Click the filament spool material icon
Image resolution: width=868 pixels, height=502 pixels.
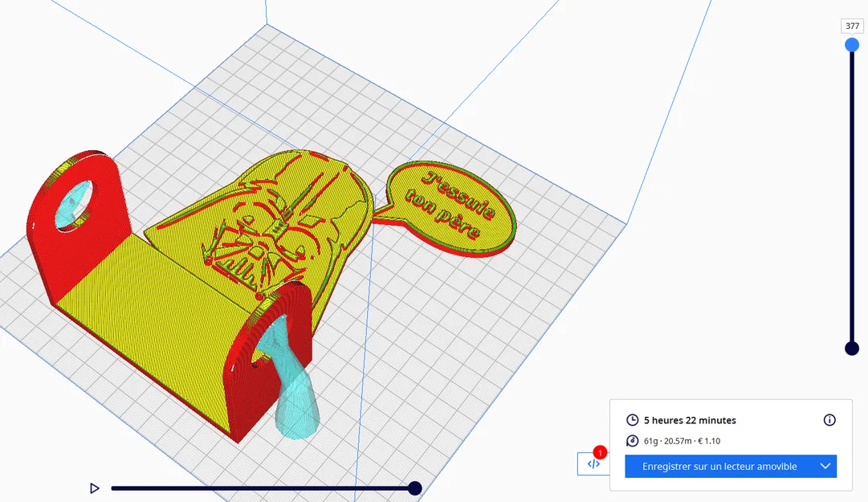point(632,441)
